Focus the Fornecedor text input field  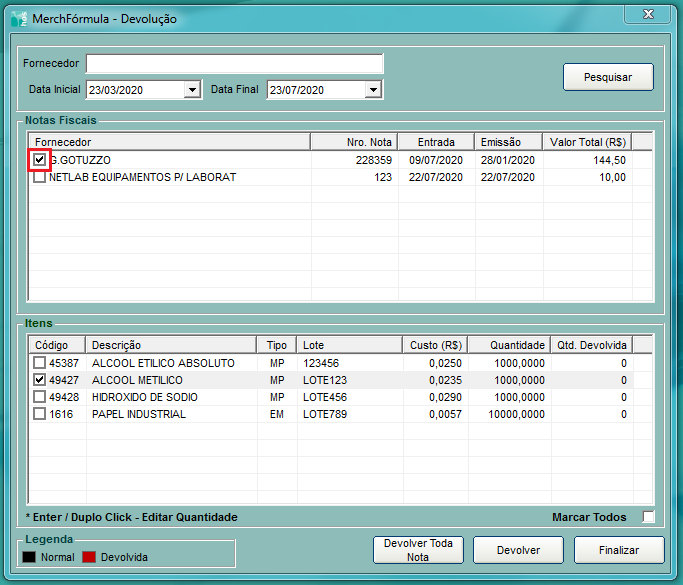click(x=234, y=64)
